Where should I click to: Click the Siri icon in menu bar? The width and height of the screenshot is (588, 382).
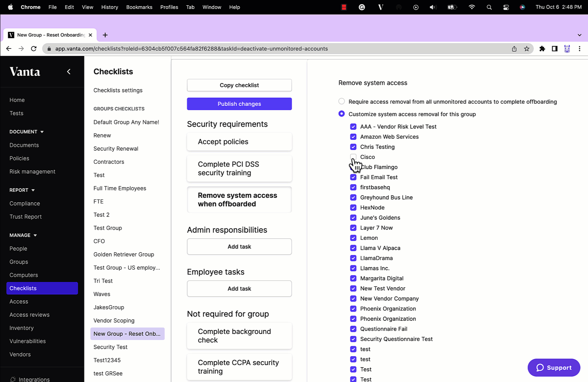522,7
